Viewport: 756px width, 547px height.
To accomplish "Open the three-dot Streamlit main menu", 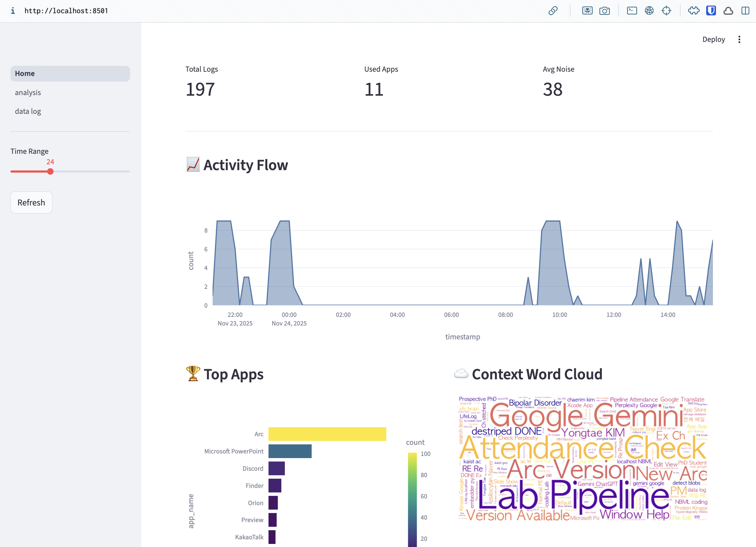I will coord(739,39).
